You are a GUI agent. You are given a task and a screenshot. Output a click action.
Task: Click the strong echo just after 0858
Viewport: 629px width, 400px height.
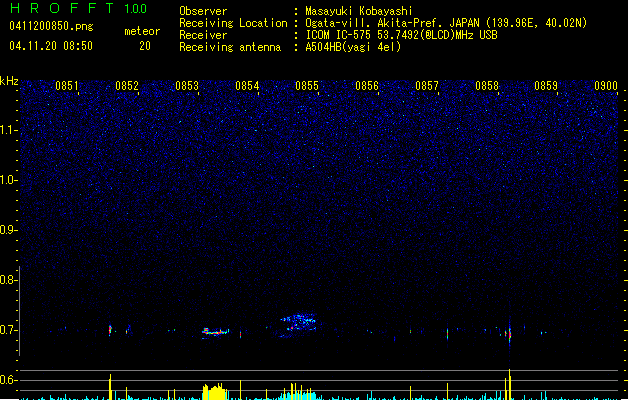[509, 334]
